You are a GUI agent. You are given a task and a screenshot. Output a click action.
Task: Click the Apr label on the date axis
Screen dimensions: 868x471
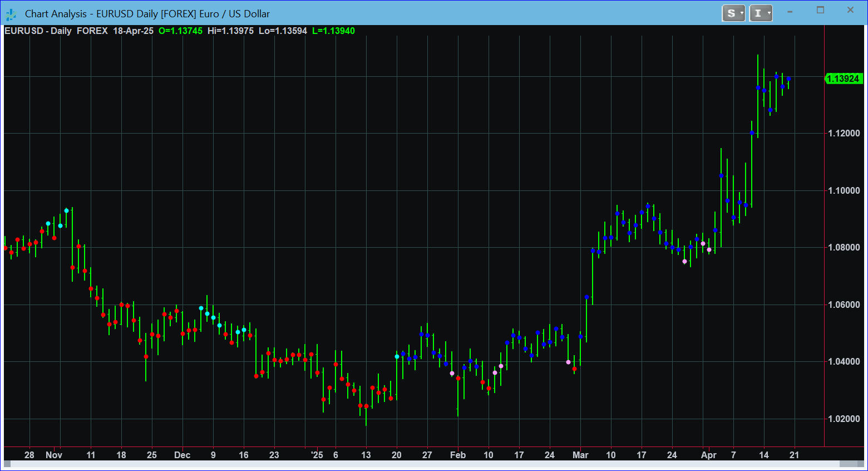(708, 455)
